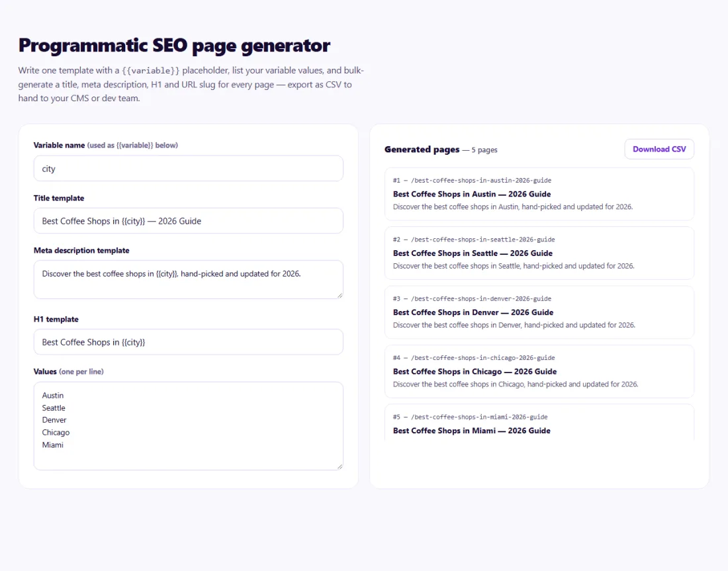
Task: Click the Denver meta description text
Action: pos(514,325)
